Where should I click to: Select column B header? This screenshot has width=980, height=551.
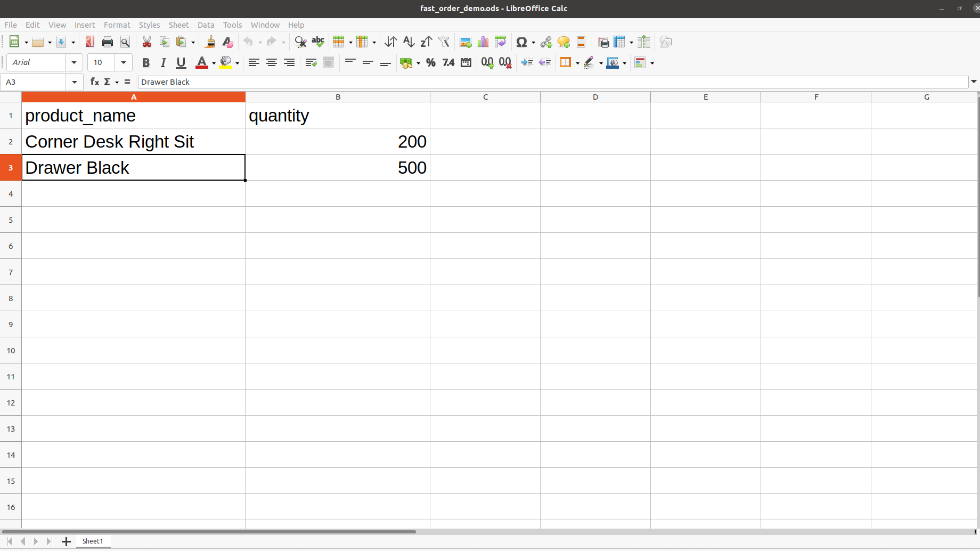[x=338, y=97]
